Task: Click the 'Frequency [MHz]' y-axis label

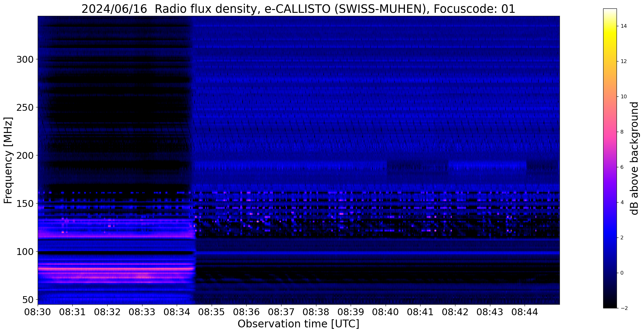Action: [x=8, y=160]
